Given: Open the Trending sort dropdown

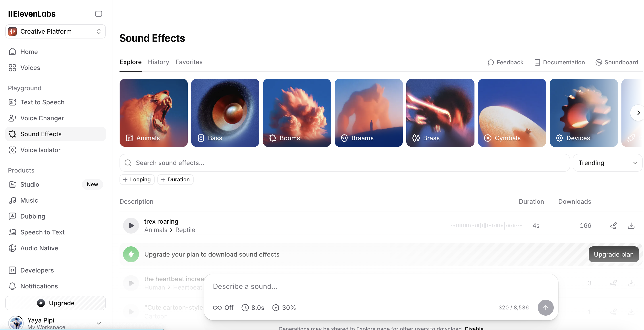Looking at the screenshot, I should point(607,163).
